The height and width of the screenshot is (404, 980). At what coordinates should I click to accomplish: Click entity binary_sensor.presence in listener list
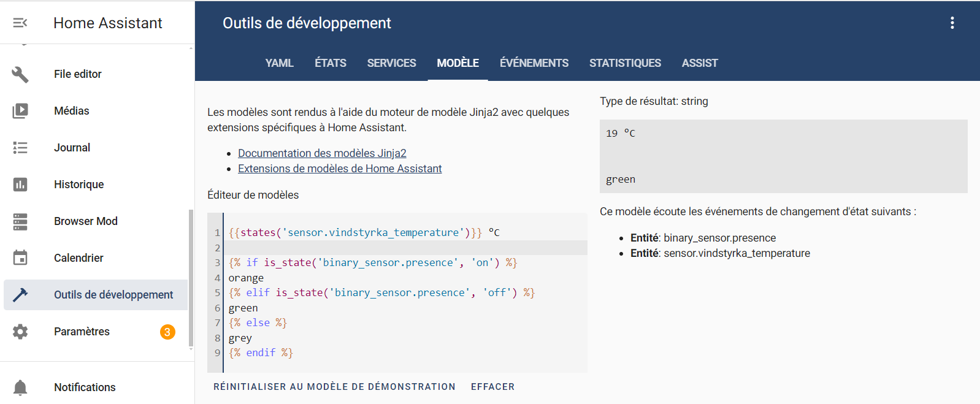703,238
